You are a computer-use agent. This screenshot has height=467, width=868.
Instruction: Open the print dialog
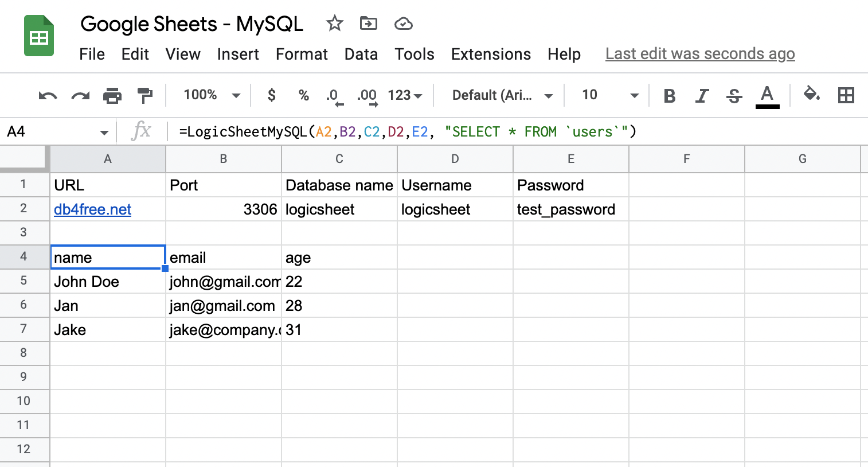tap(112, 95)
